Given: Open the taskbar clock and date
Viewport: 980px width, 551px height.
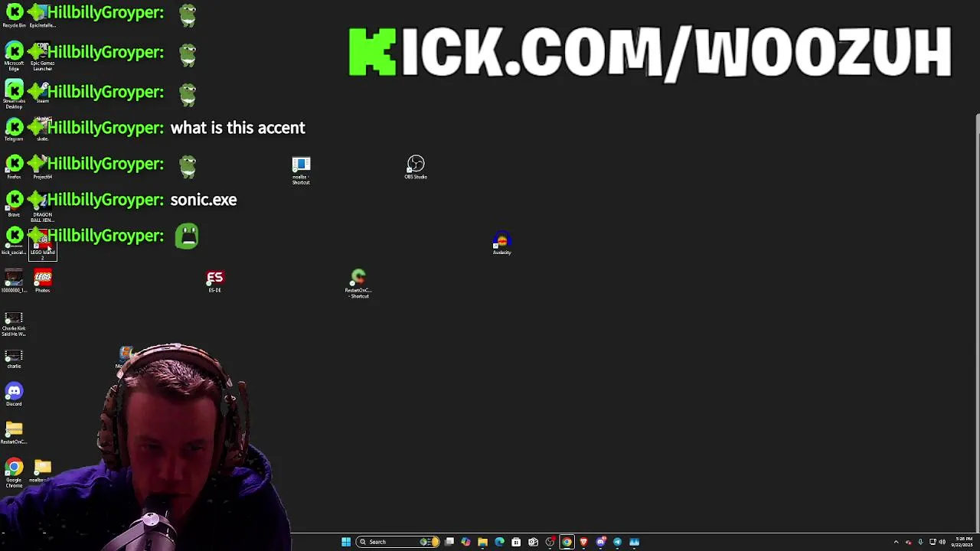Looking at the screenshot, I should 962,542.
